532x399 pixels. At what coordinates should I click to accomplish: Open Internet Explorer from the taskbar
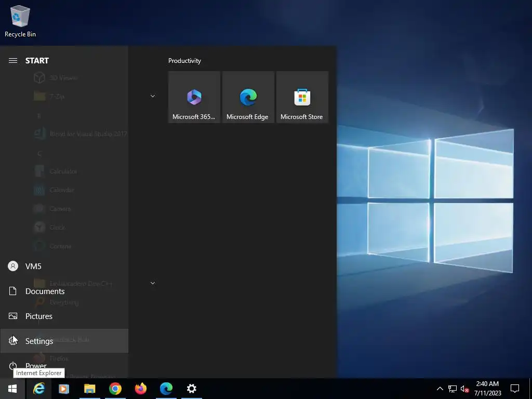click(38, 389)
